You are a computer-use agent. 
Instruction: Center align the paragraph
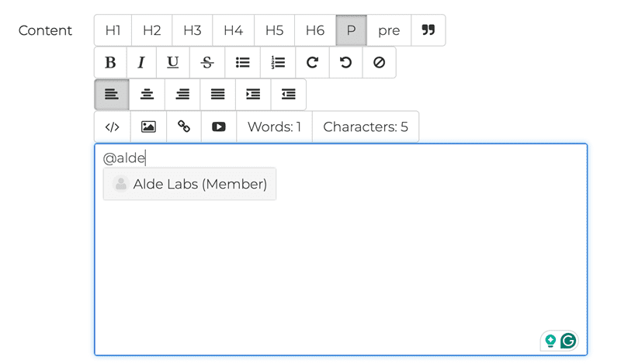[x=147, y=95]
